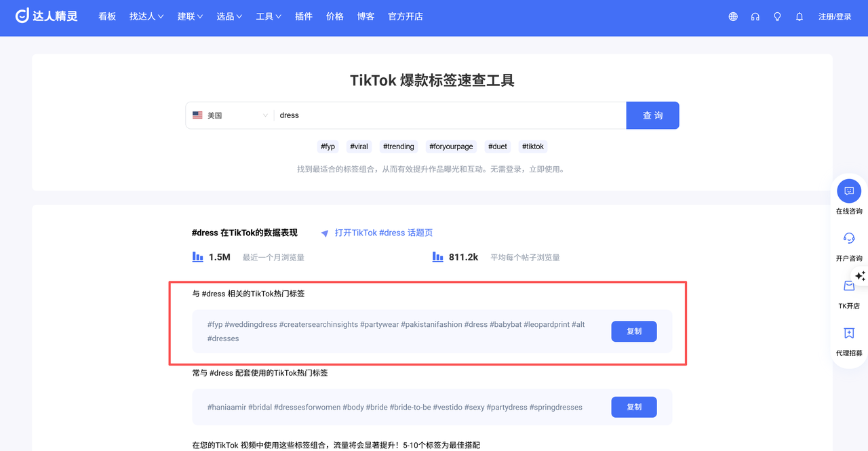Open the notification bell icon
This screenshot has height=451, width=868.
[800, 17]
